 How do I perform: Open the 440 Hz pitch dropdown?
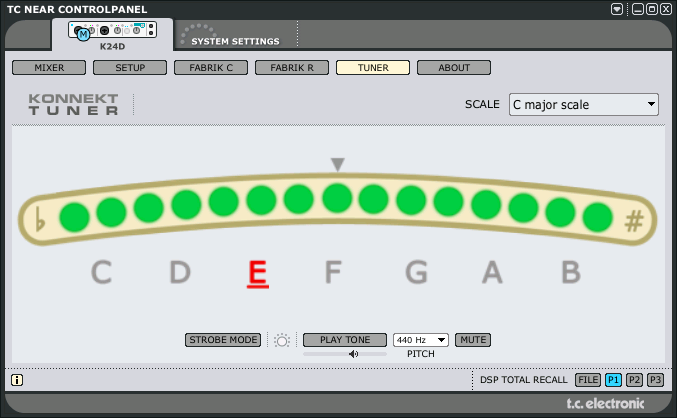point(421,340)
